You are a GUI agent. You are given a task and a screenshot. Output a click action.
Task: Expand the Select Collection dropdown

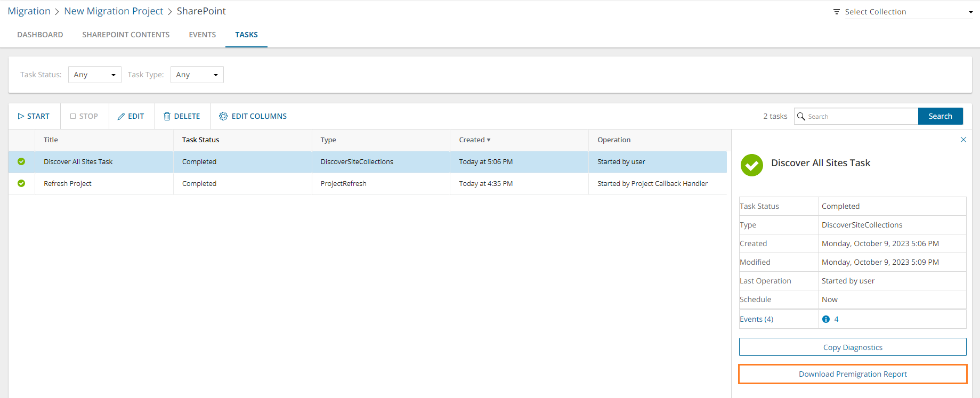[x=908, y=12]
